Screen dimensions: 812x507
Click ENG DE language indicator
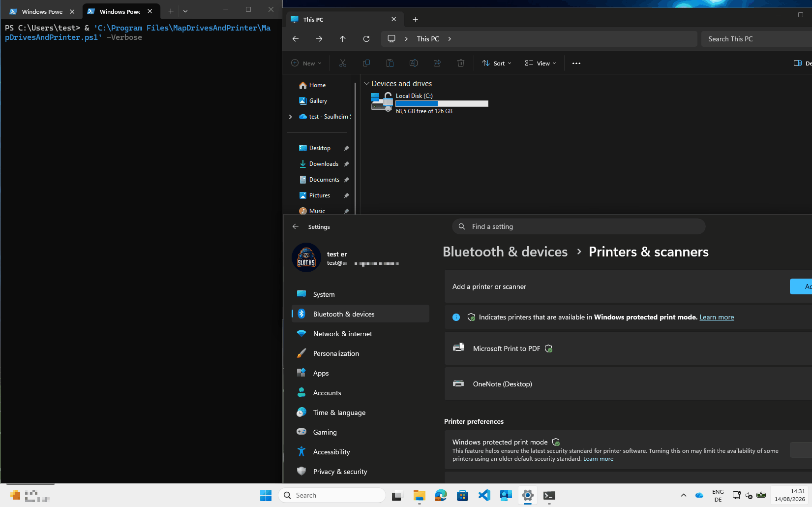[718, 495]
